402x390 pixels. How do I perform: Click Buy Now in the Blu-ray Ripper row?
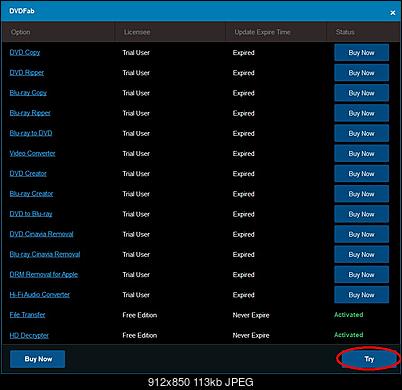pyautogui.click(x=361, y=113)
